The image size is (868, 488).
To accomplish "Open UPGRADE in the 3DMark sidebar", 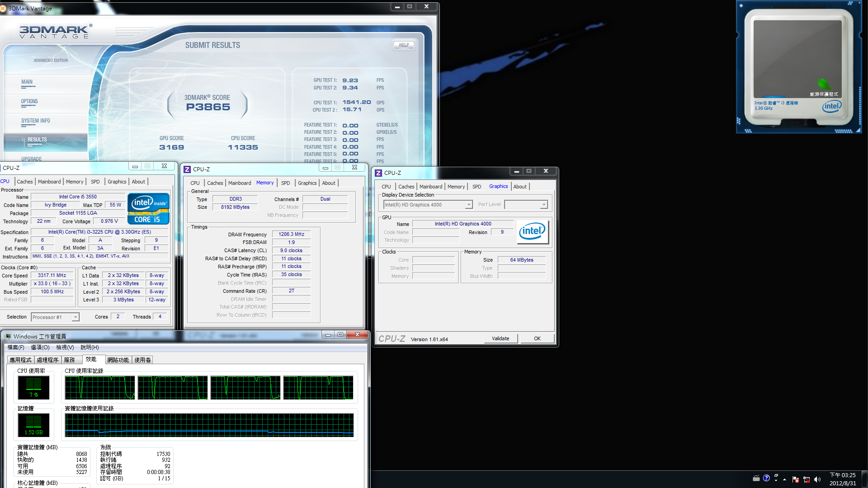I will [31, 159].
